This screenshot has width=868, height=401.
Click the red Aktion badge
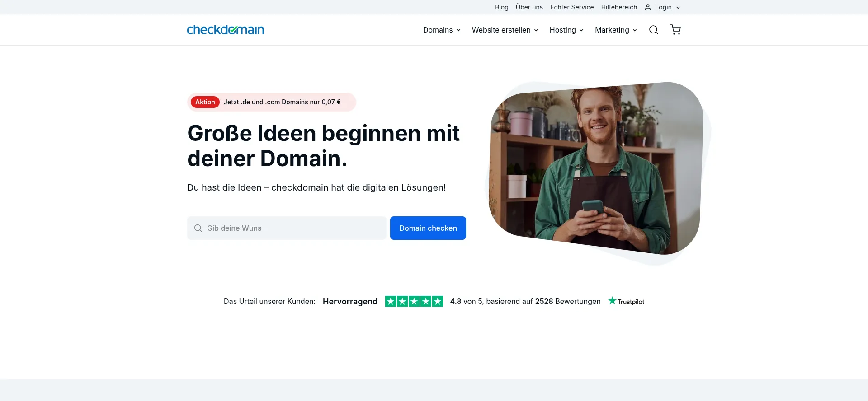(x=205, y=102)
